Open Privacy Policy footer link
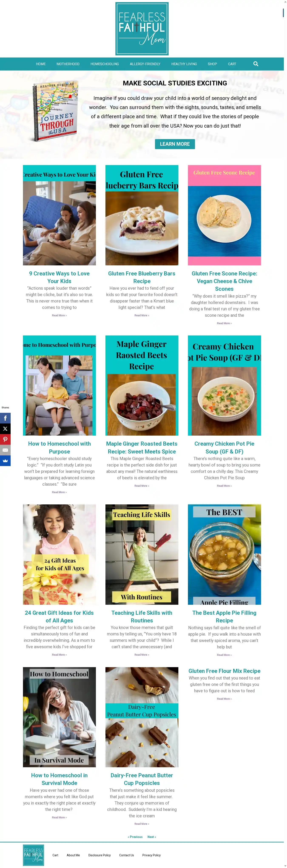The width and height of the screenshot is (287, 868). pos(151,855)
